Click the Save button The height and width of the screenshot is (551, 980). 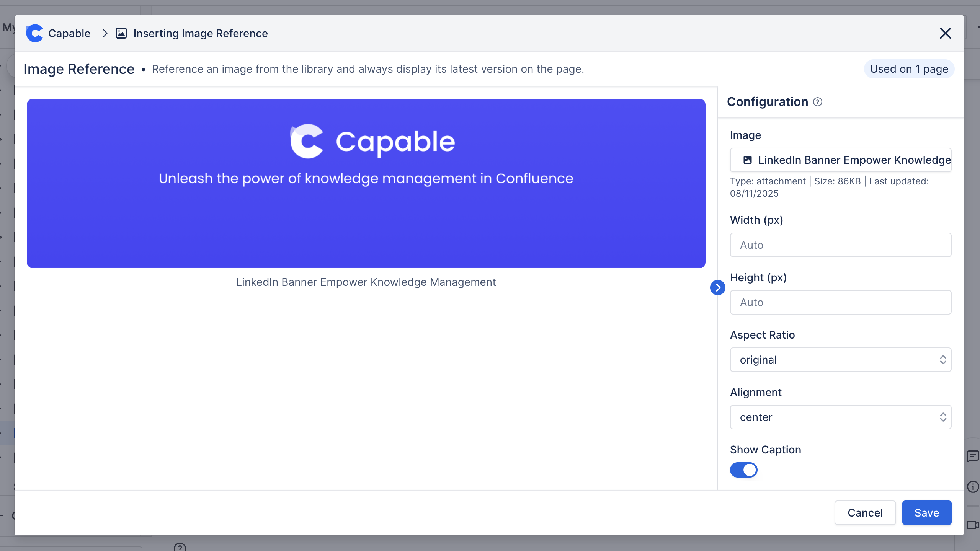coord(926,513)
